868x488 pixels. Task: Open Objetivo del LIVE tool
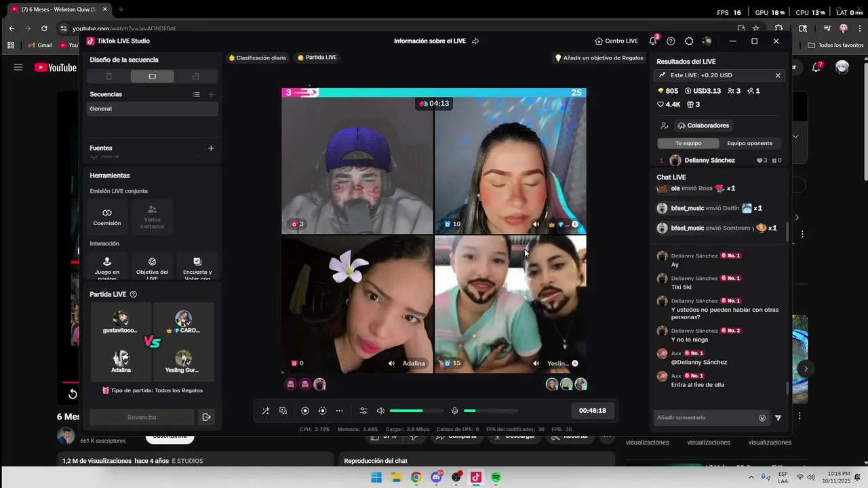(152, 267)
